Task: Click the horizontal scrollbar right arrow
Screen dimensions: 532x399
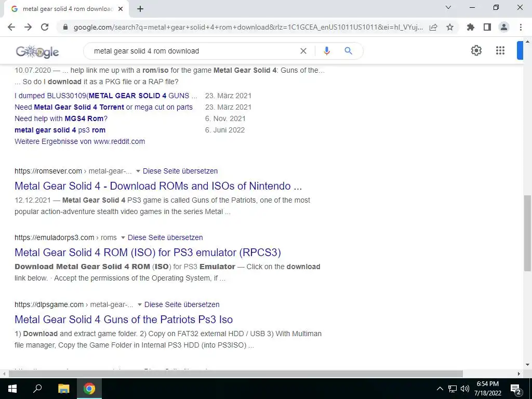Action: [x=519, y=374]
